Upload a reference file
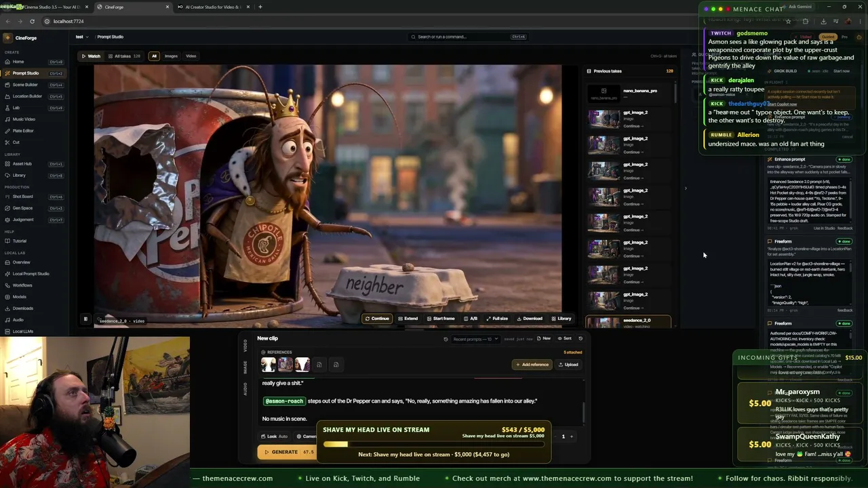 coord(568,365)
